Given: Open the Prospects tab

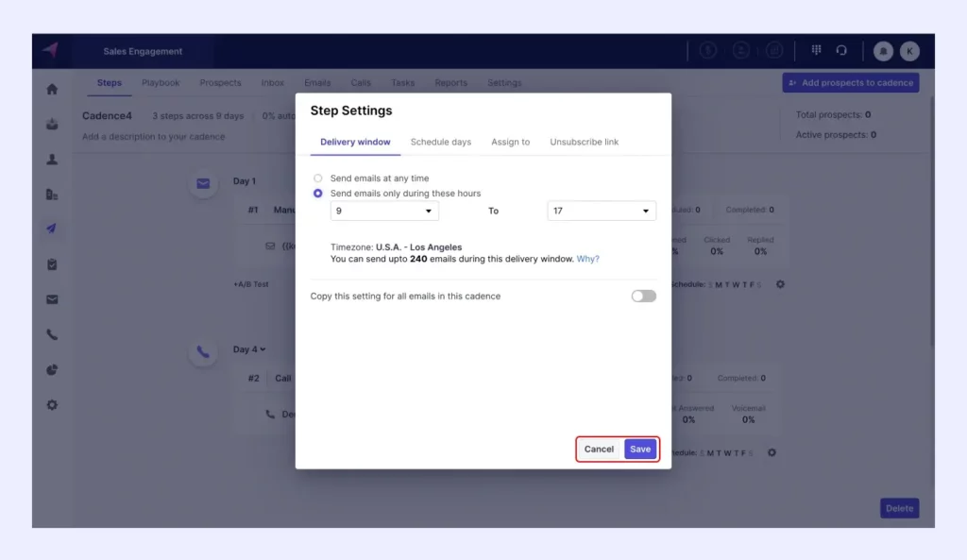Looking at the screenshot, I should (220, 83).
